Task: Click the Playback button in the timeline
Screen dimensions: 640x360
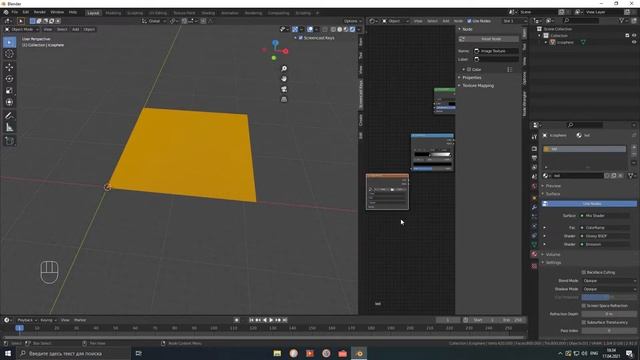Action: 27,320
